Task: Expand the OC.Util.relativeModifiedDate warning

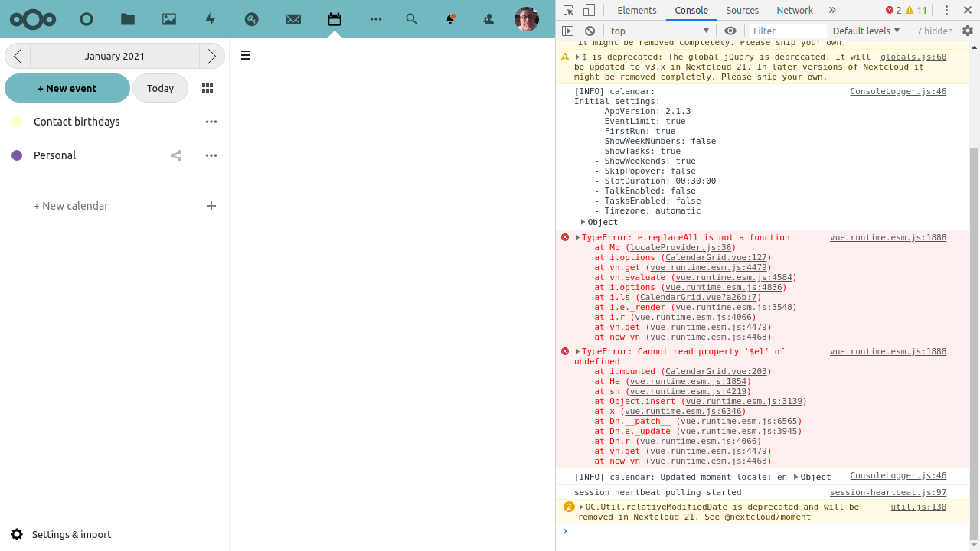Action: point(581,507)
